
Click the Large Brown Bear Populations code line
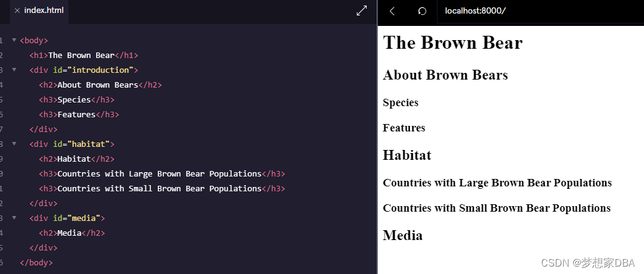click(162, 173)
